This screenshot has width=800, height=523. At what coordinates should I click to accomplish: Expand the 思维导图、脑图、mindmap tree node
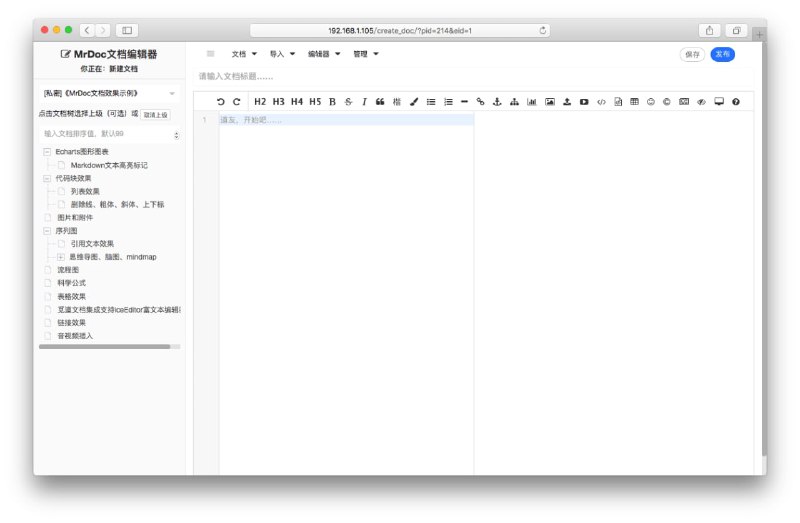(61, 257)
